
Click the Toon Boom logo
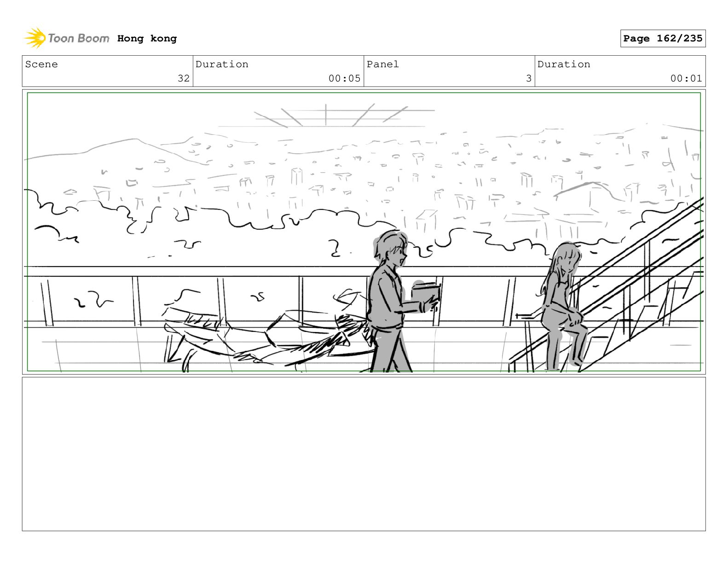coord(67,38)
